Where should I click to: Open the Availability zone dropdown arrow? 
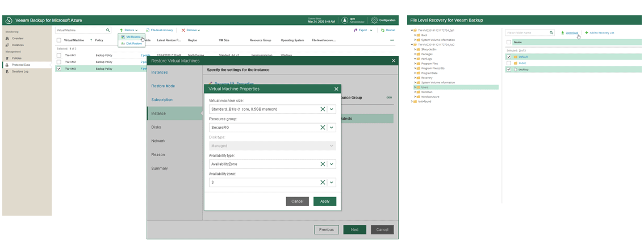332,182
